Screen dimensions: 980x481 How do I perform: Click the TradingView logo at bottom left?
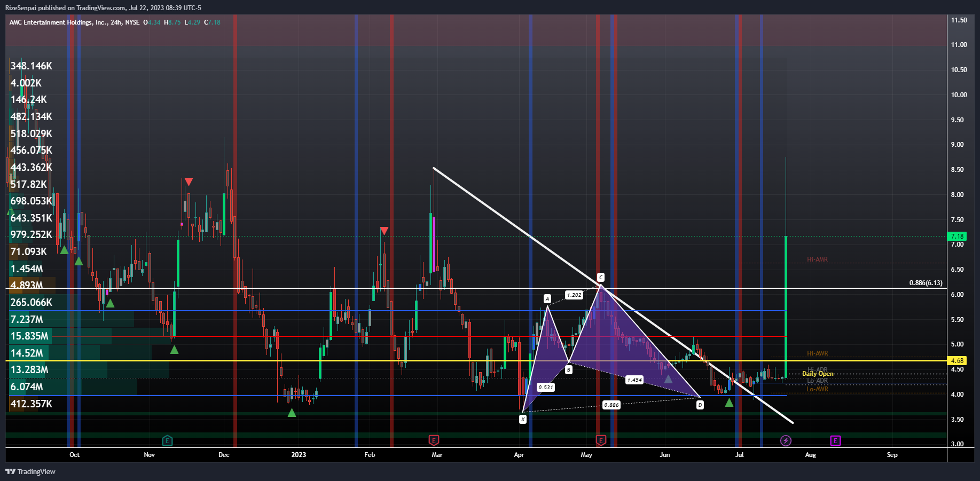30,471
